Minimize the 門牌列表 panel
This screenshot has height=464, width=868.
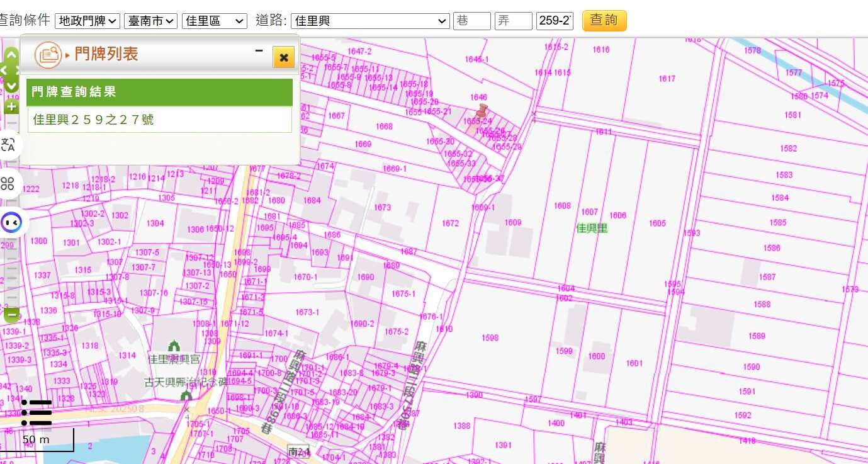[259, 51]
